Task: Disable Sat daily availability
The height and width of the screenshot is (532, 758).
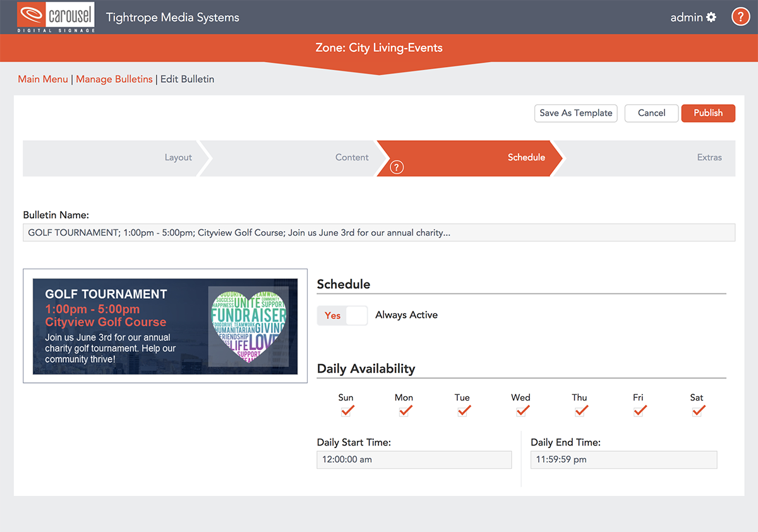Action: [697, 411]
